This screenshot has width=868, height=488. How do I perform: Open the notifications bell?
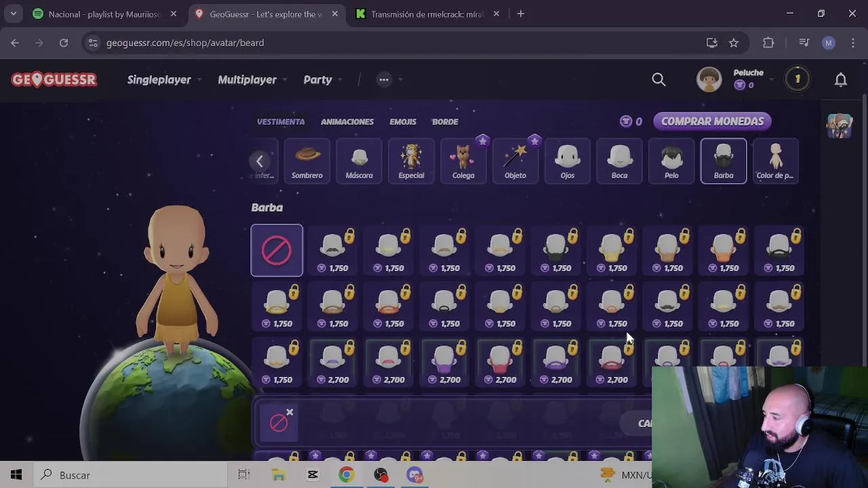tap(841, 80)
